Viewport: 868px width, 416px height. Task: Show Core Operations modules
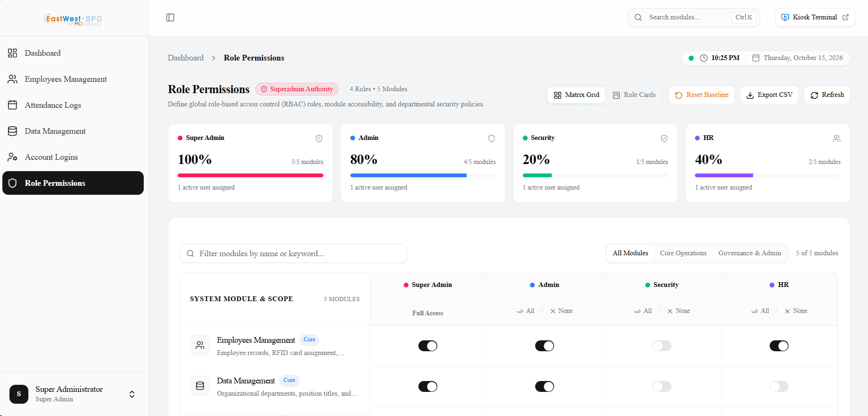[683, 253]
